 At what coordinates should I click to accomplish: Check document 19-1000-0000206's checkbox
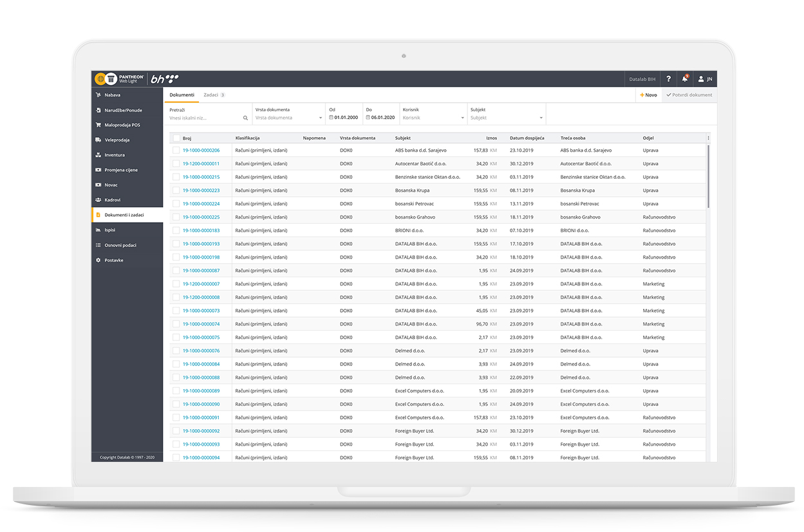pyautogui.click(x=176, y=150)
